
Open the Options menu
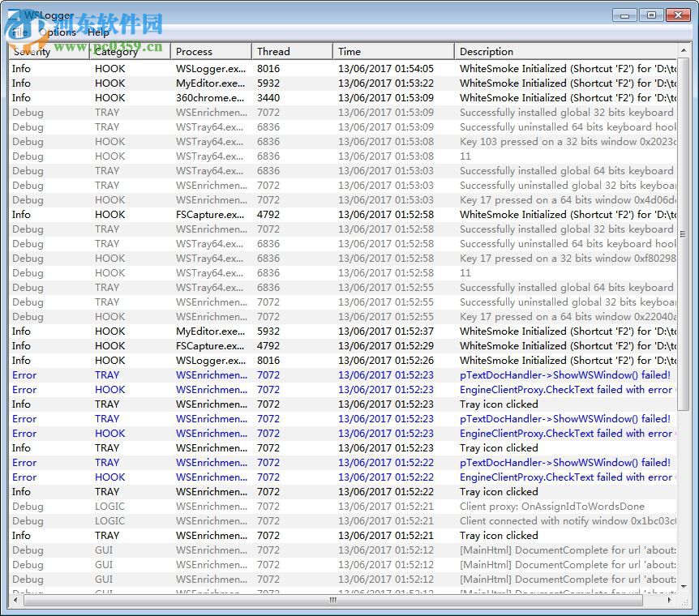pyautogui.click(x=57, y=32)
